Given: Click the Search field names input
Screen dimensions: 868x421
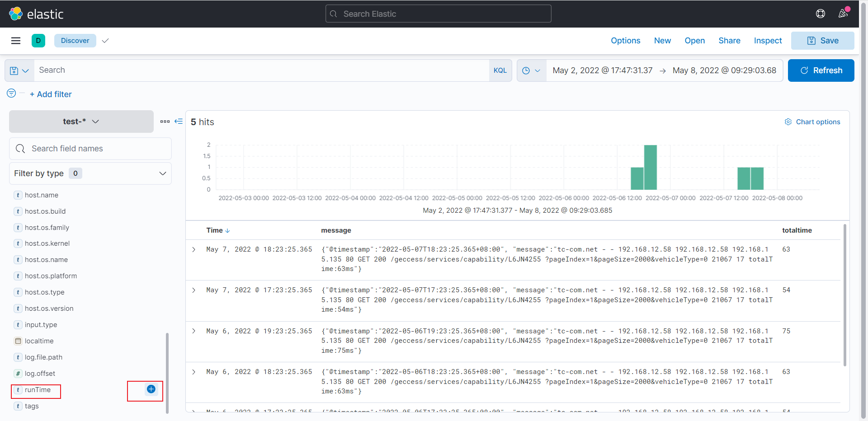Looking at the screenshot, I should pos(90,149).
